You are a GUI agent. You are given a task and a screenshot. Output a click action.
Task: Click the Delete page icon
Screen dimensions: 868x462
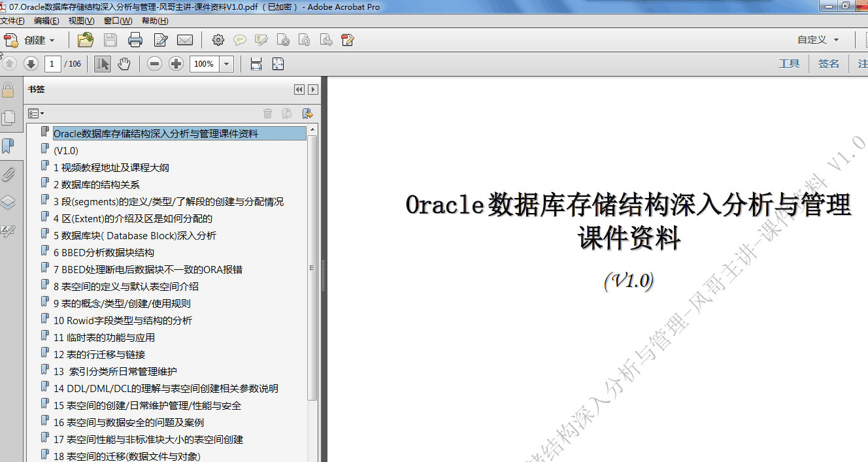[x=283, y=40]
